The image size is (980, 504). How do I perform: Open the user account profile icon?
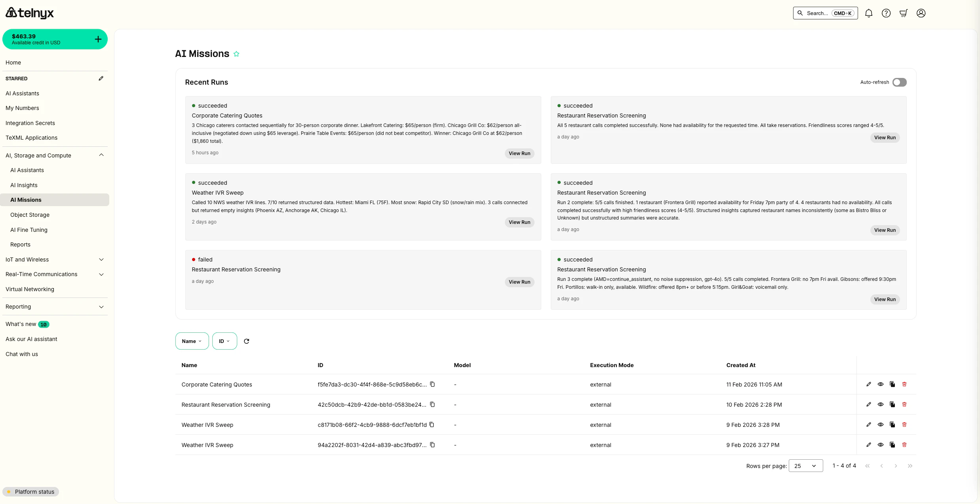tap(921, 13)
